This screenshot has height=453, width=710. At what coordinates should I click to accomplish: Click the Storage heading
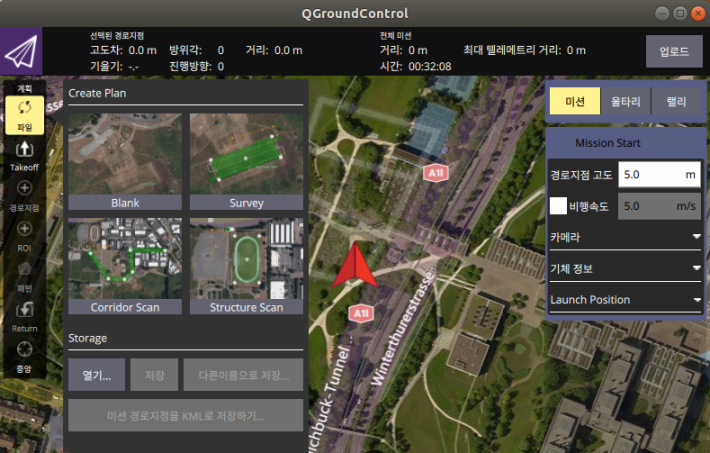[x=88, y=338]
